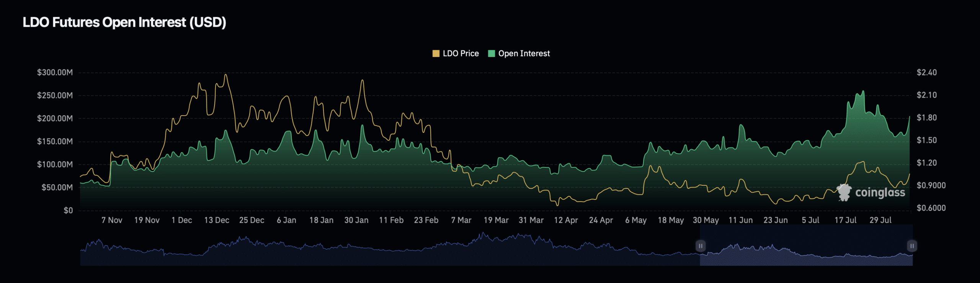Click the 29 Jul date label
Screen dimensions: 980x283
click(x=880, y=220)
